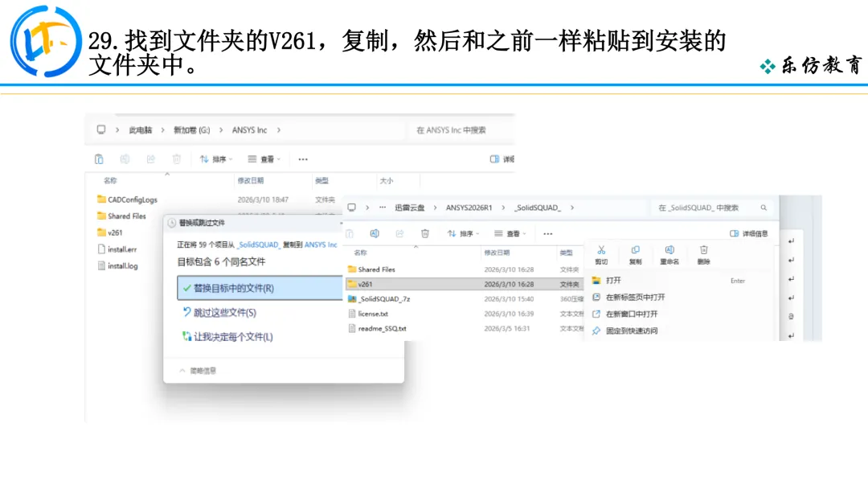
Task: Click the share icon in _SolidSQUAD_ window toolbar
Action: tap(399, 234)
